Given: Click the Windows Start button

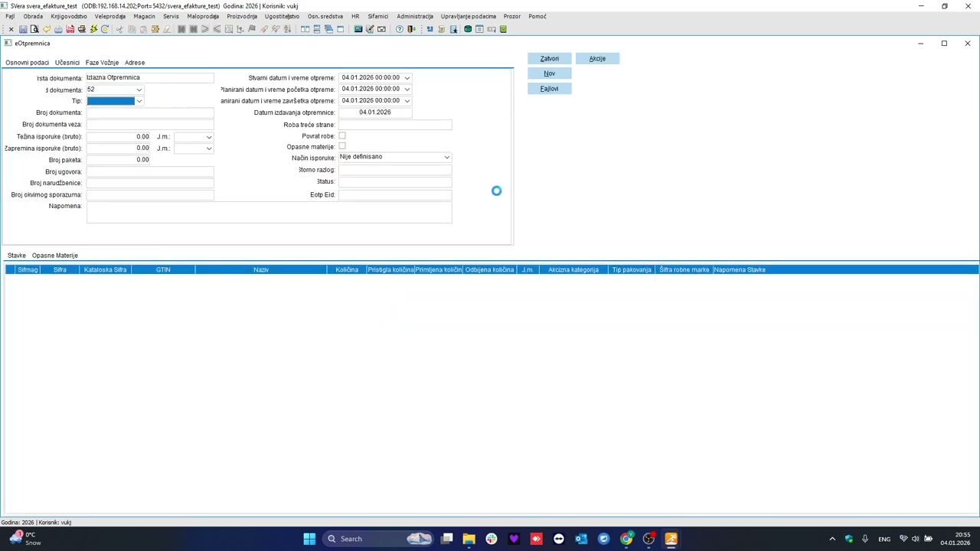Looking at the screenshot, I should click(309, 539).
